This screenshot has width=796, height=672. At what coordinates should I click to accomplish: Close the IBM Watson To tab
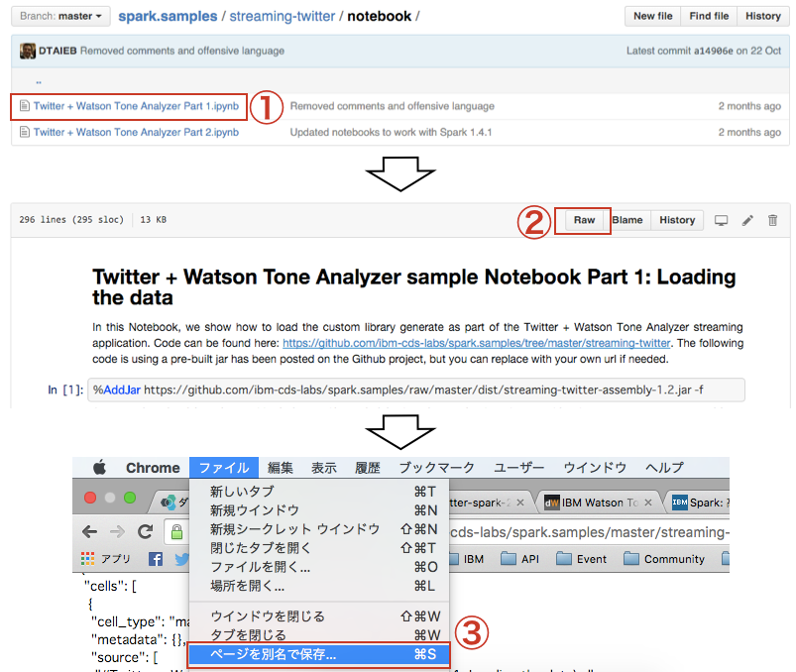click(x=647, y=503)
